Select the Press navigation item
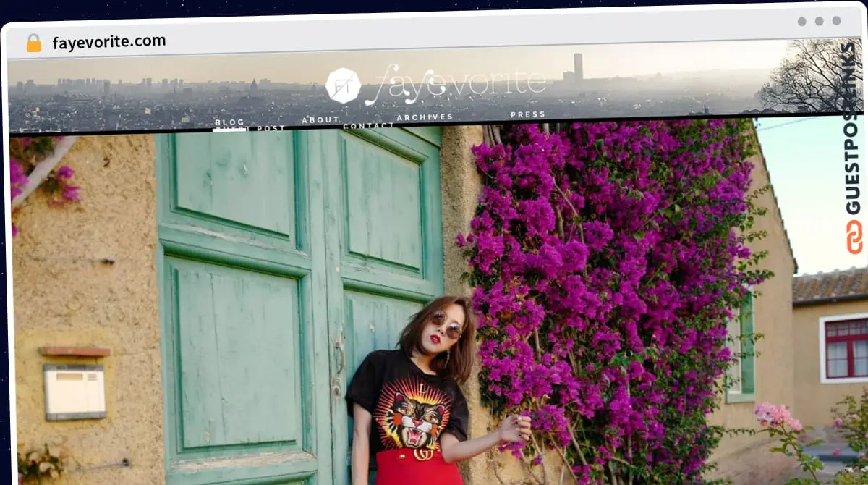The height and width of the screenshot is (485, 868). 528,114
